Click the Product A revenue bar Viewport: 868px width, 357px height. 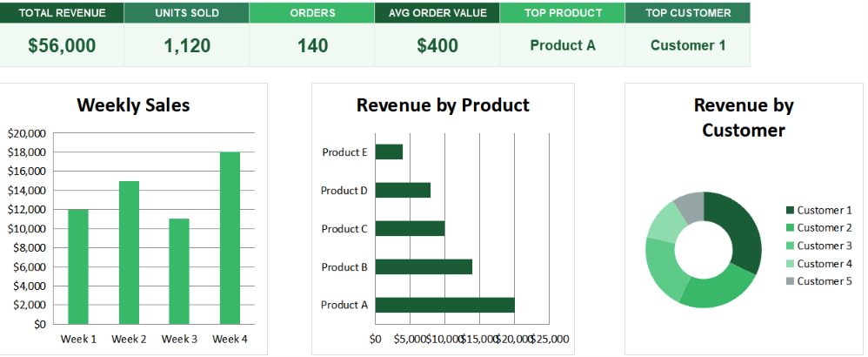445,305
